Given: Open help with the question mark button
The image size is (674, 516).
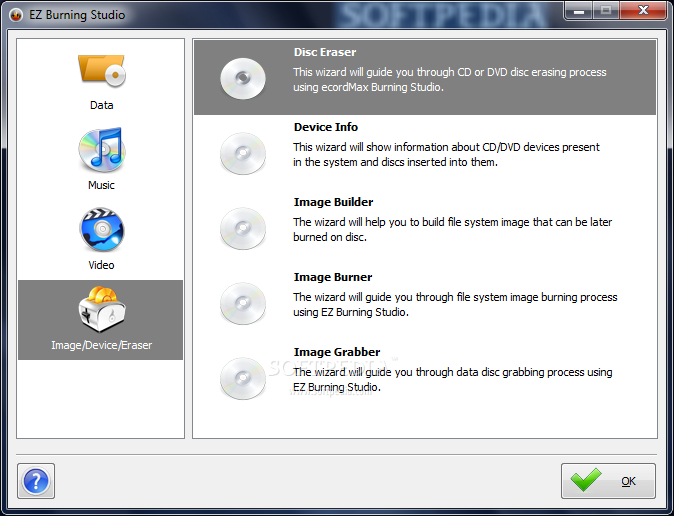Looking at the screenshot, I should click(36, 481).
